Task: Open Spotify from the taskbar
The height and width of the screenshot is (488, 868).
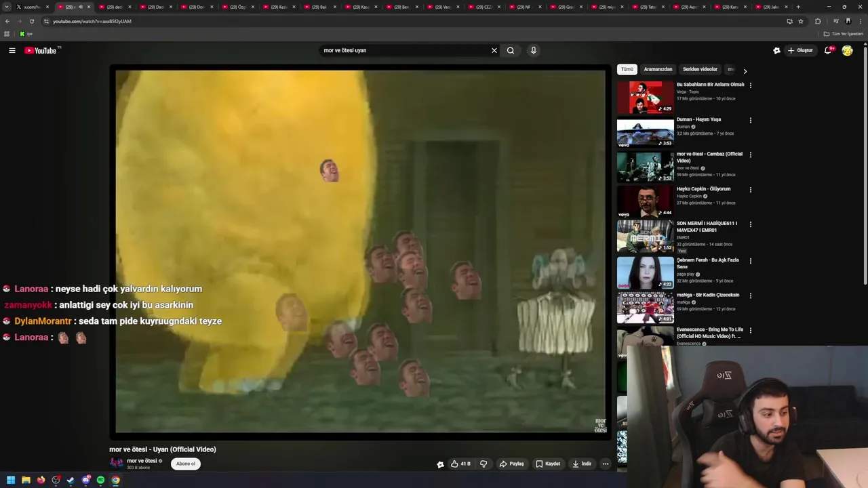Action: tap(100, 480)
